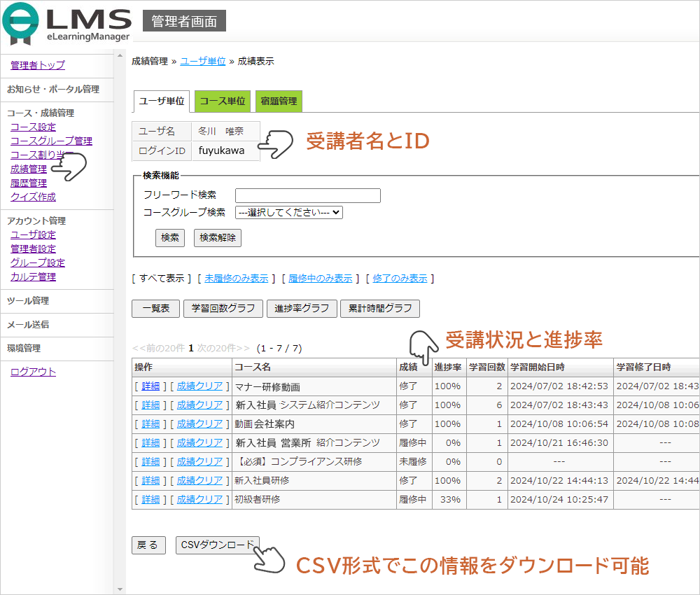This screenshot has width=700, height=595.
Task: Select the ユーザ単位 tab
Action: pyautogui.click(x=162, y=101)
